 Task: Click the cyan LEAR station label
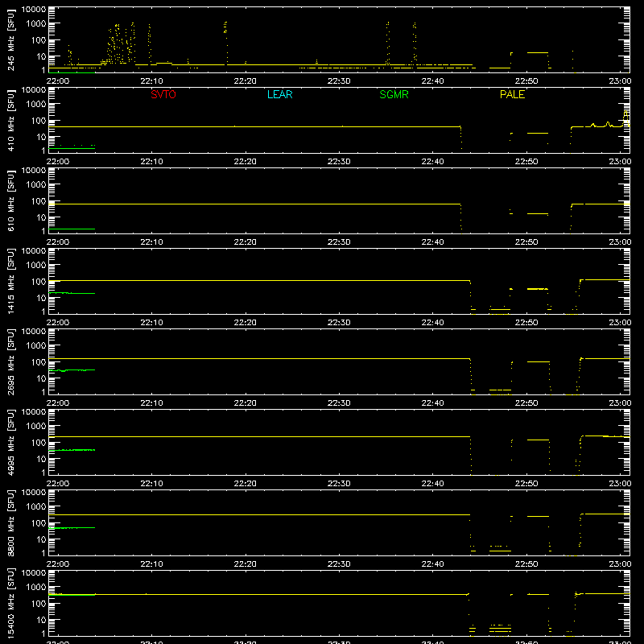point(279,94)
